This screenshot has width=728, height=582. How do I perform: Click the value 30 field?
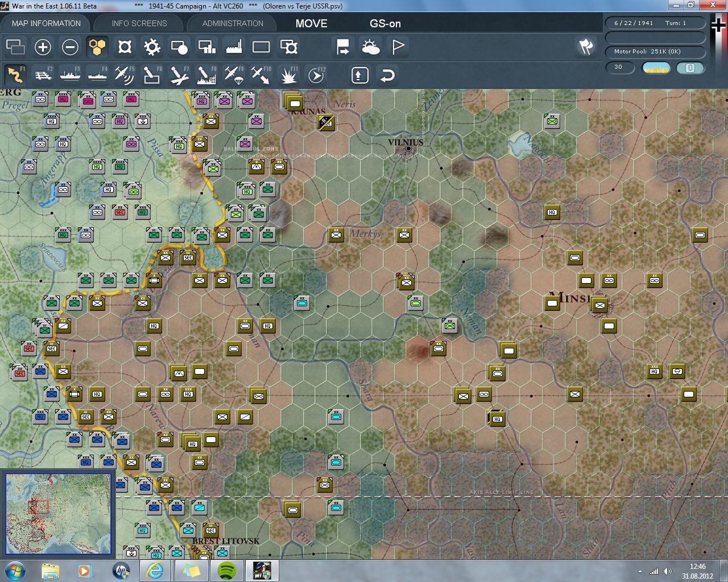point(620,67)
